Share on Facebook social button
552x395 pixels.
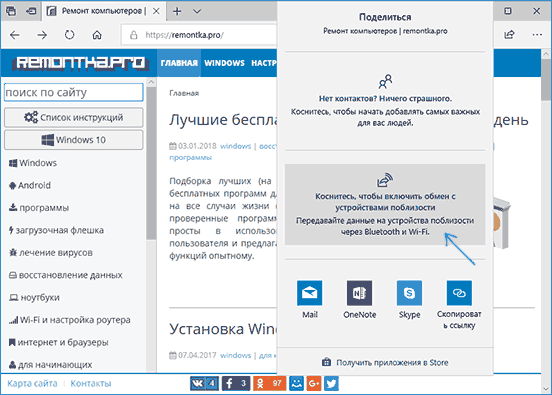click(x=236, y=383)
